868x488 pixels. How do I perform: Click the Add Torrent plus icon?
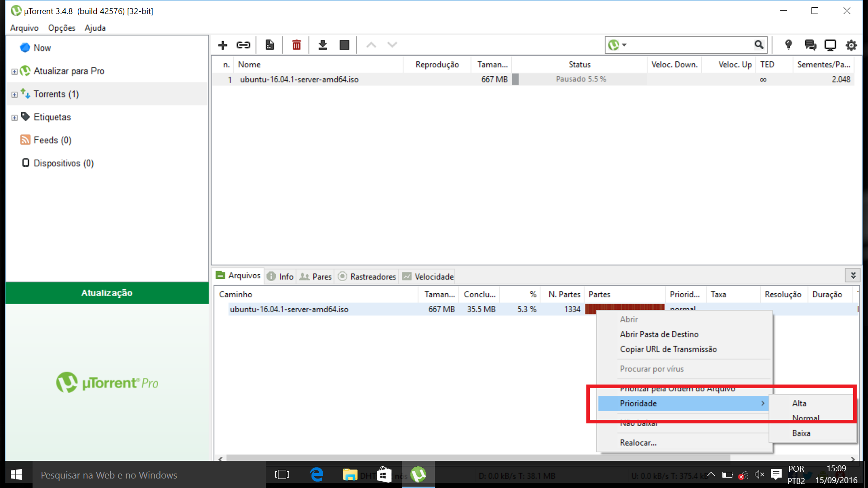click(222, 45)
